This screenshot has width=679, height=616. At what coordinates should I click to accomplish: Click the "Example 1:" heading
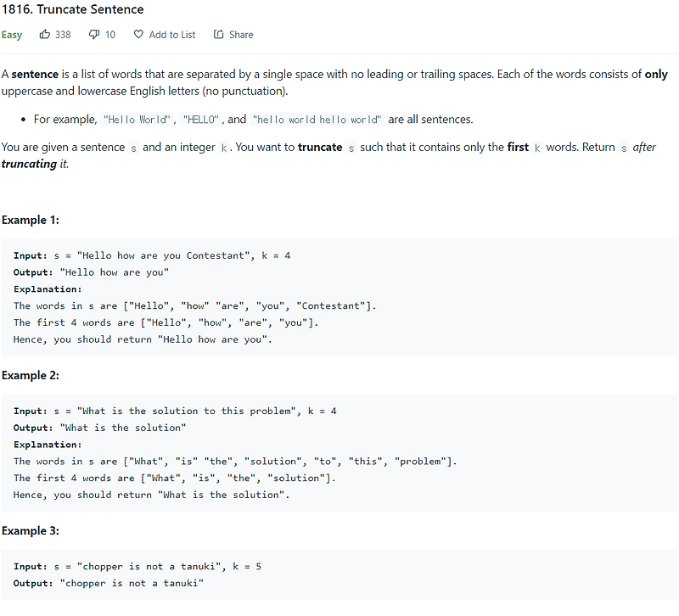[31, 220]
